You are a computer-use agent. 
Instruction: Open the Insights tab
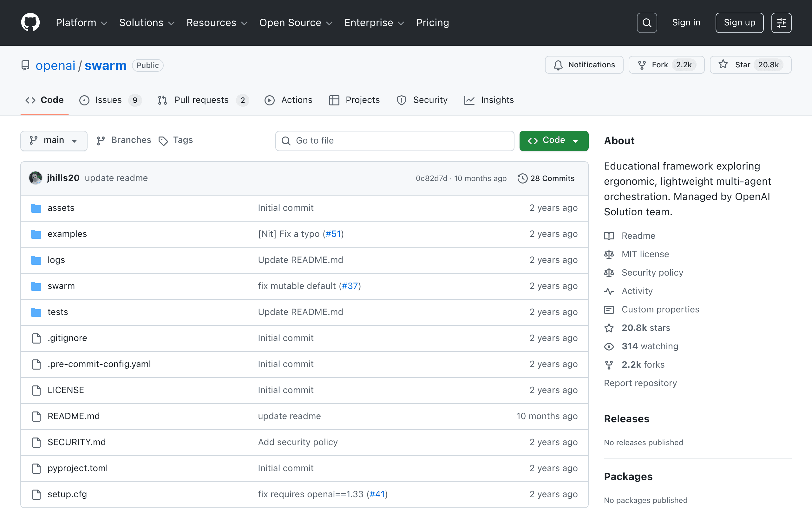tap(489, 100)
